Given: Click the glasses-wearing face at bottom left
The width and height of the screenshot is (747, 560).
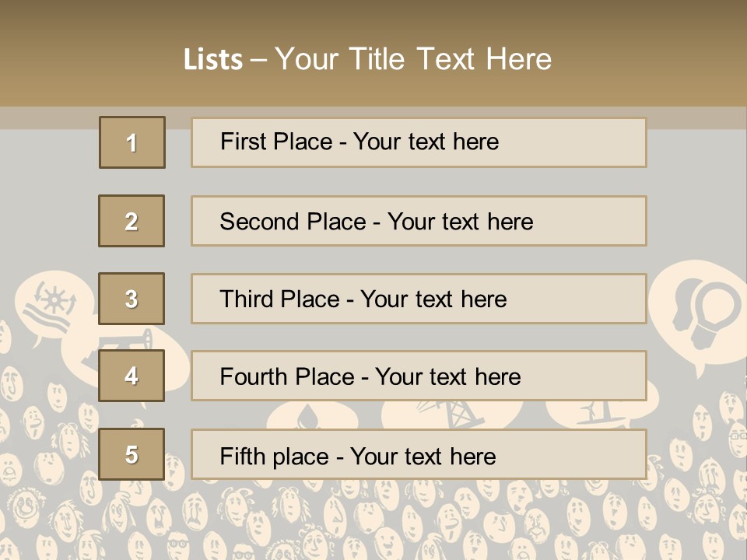Looking at the screenshot, I should 177,545.
